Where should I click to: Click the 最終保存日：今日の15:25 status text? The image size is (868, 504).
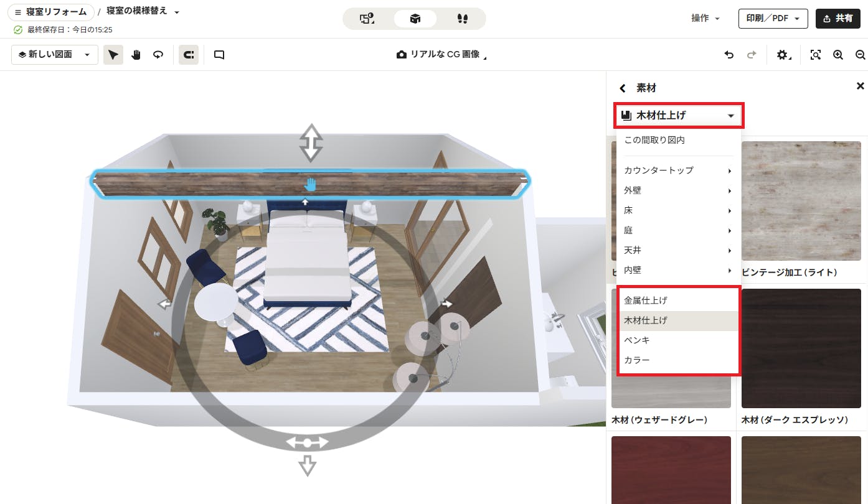point(70,30)
